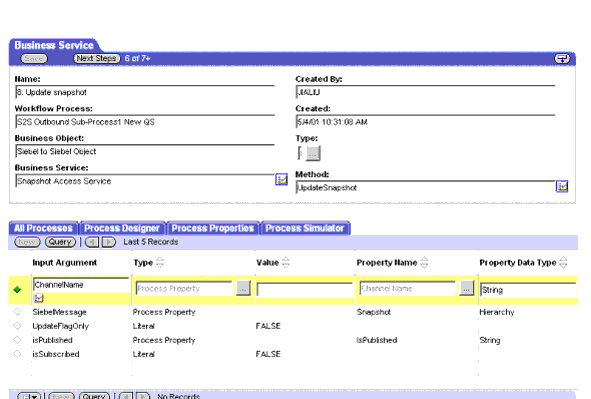Click the 'isPublished' property name cell
This screenshot has height=399, width=591.
[377, 340]
